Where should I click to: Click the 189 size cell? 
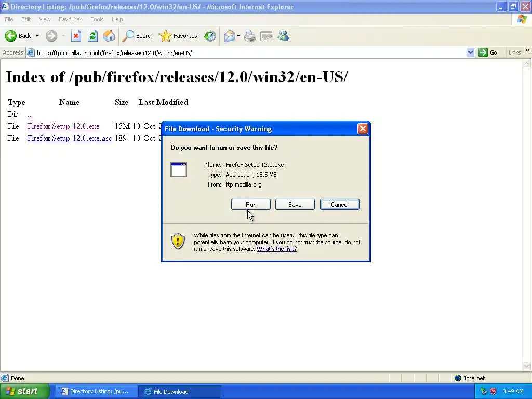point(121,138)
